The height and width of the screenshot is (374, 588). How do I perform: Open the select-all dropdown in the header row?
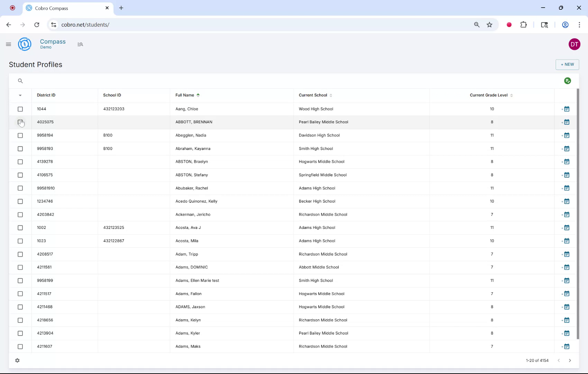click(20, 95)
